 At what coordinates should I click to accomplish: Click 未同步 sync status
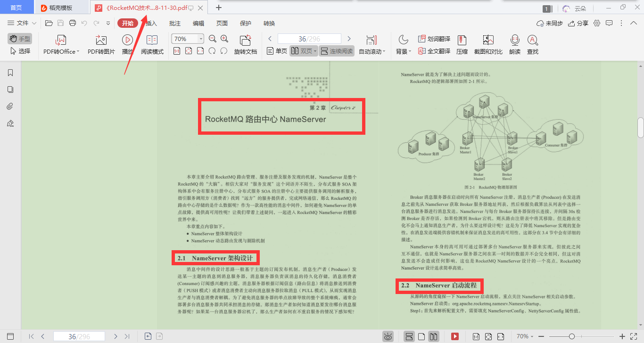tap(550, 23)
